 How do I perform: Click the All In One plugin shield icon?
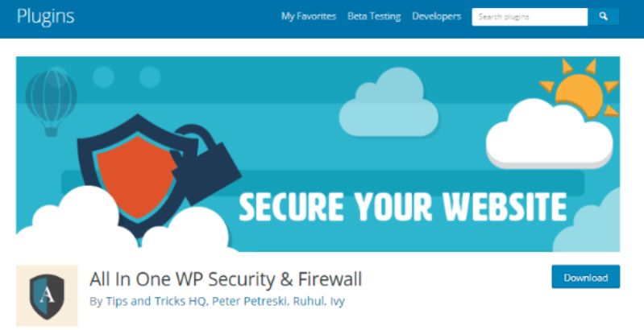tap(47, 295)
